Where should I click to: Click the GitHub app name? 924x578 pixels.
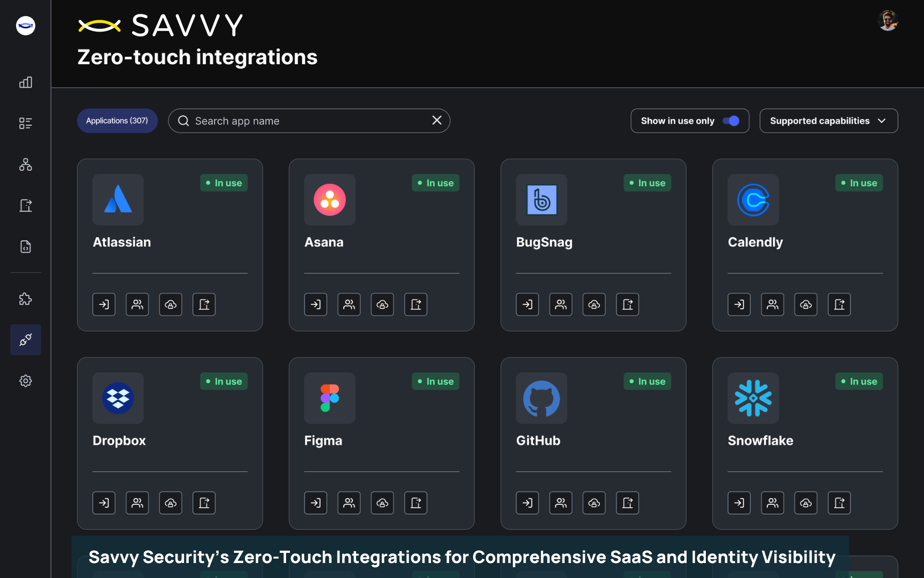pyautogui.click(x=538, y=441)
